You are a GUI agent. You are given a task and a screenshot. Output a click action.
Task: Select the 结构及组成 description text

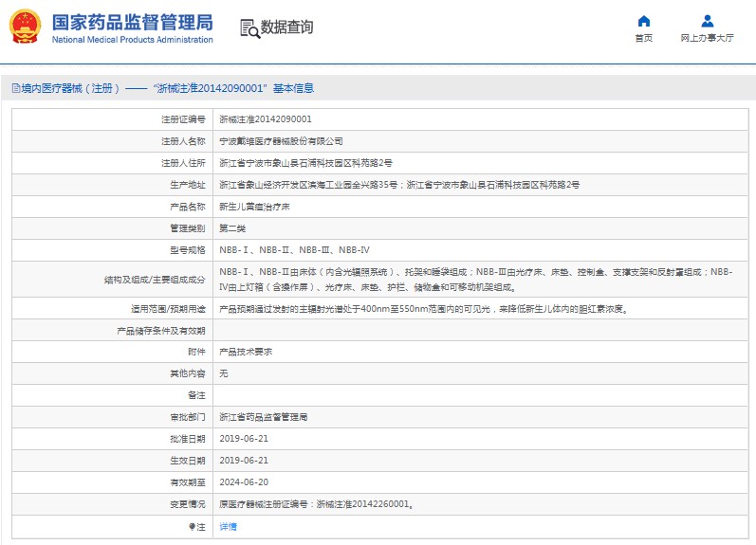(476, 280)
